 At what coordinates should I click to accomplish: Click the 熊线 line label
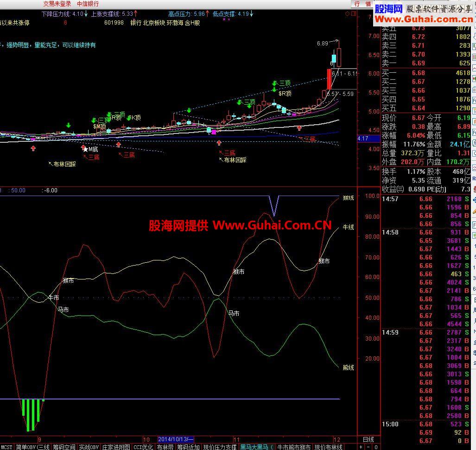pyautogui.click(x=348, y=368)
